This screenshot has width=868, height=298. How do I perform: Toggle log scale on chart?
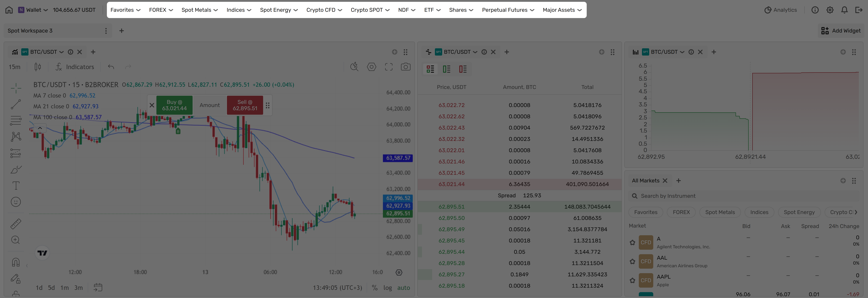point(387,288)
